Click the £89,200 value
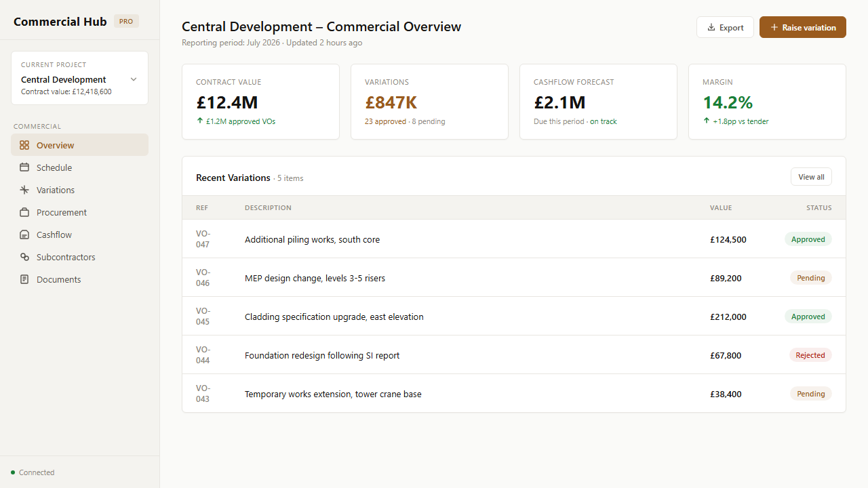 tap(726, 278)
